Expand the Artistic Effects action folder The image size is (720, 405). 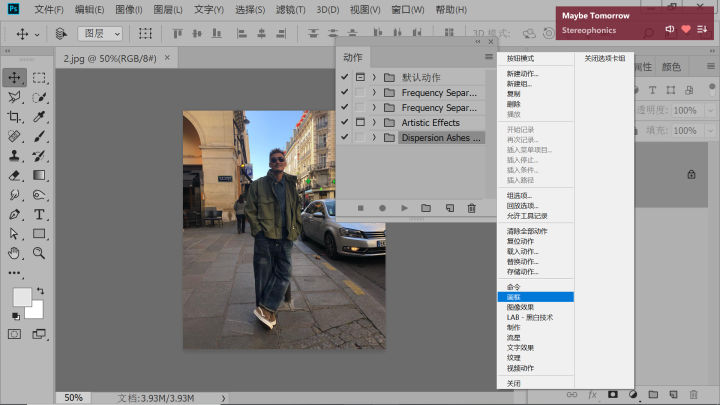[374, 122]
